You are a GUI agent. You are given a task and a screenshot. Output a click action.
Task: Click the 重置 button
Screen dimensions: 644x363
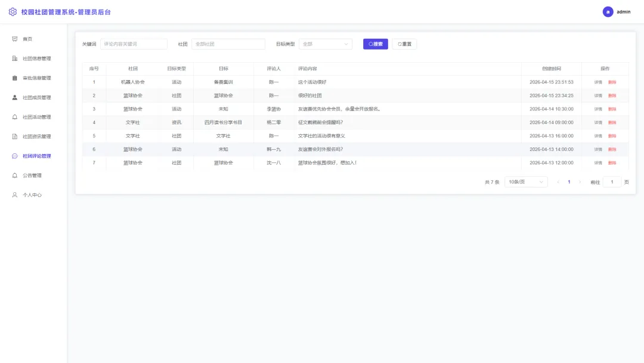click(x=404, y=44)
